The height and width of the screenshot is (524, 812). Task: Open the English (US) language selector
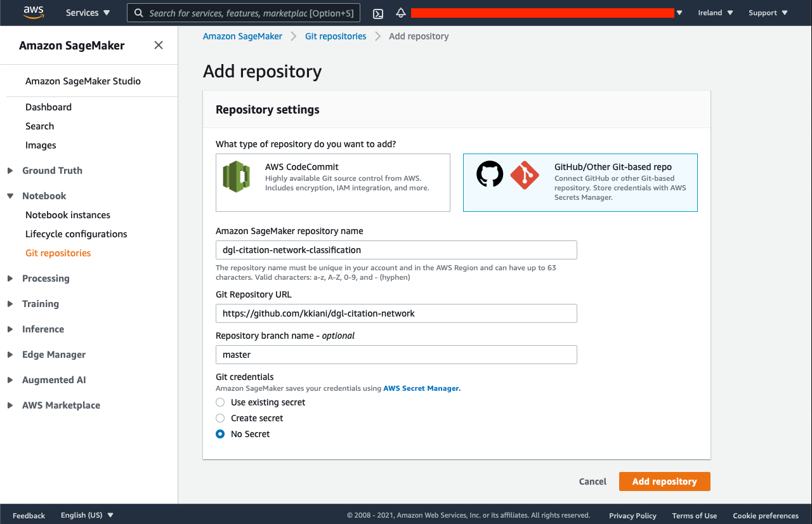click(x=87, y=515)
